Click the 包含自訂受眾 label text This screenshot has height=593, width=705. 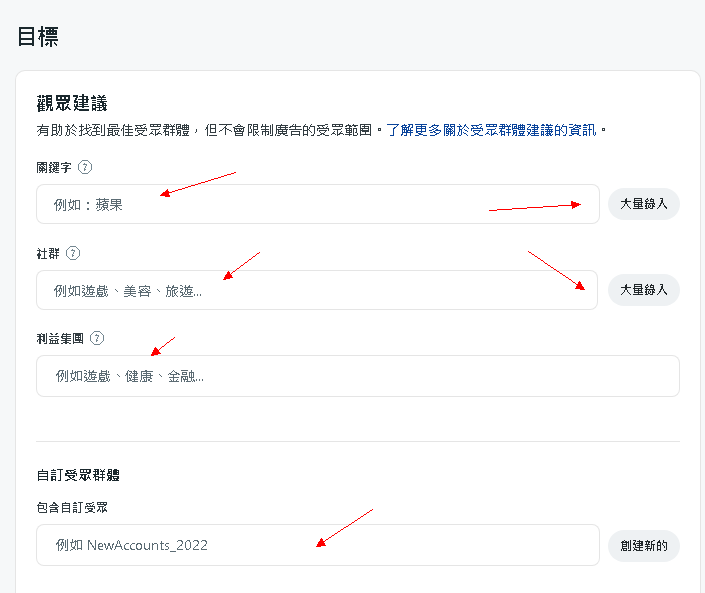pyautogui.click(x=72, y=507)
